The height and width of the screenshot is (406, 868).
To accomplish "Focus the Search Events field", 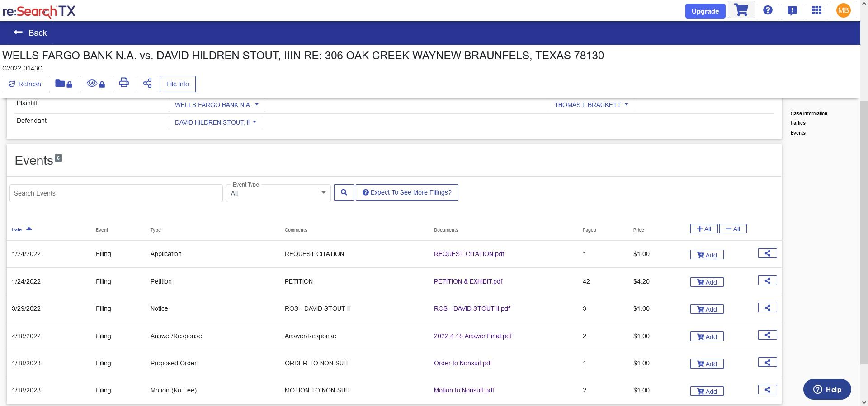I will tap(116, 193).
